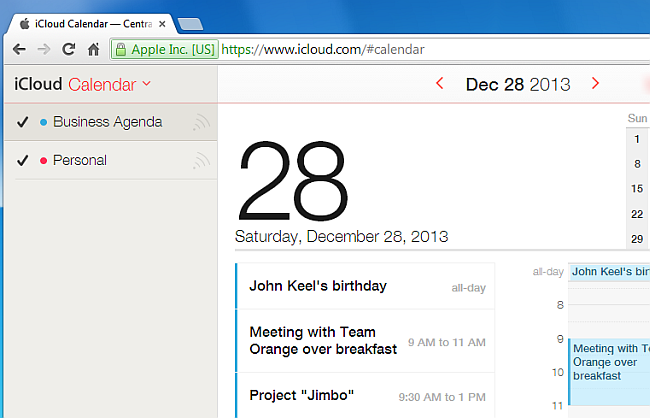650x418 pixels.
Task: Select the iCloud Calendar browser tab
Action: [90, 24]
